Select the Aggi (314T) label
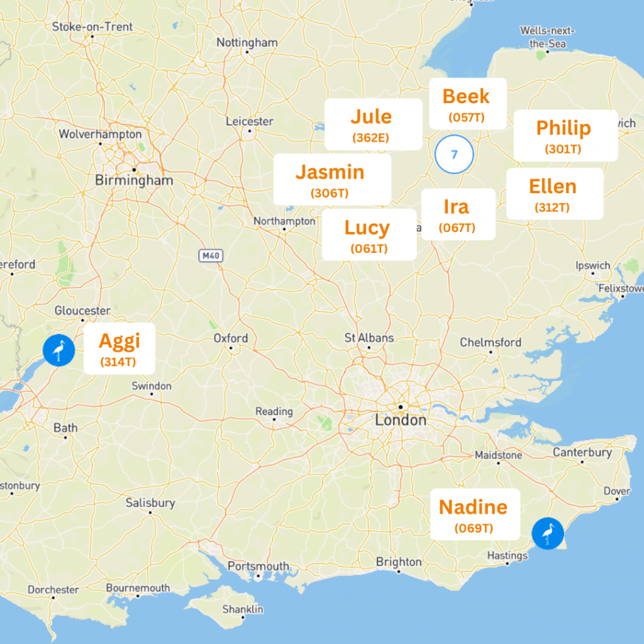 tap(119, 348)
